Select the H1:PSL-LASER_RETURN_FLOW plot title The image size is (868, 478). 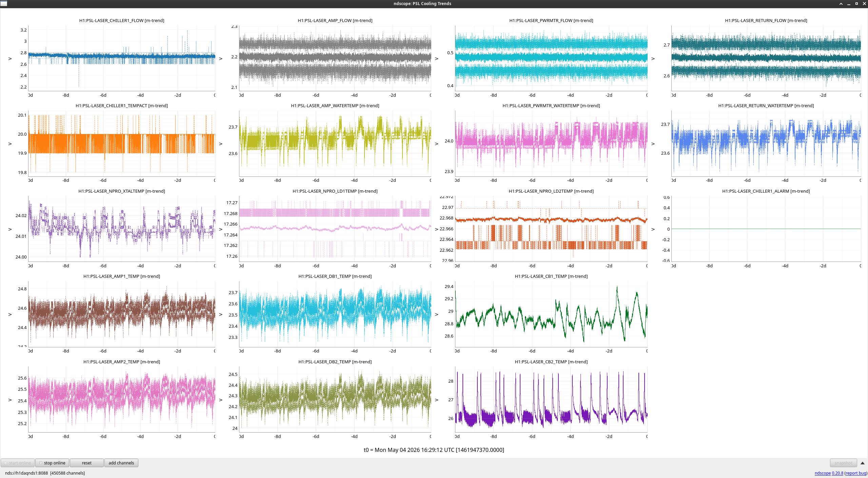click(x=766, y=20)
